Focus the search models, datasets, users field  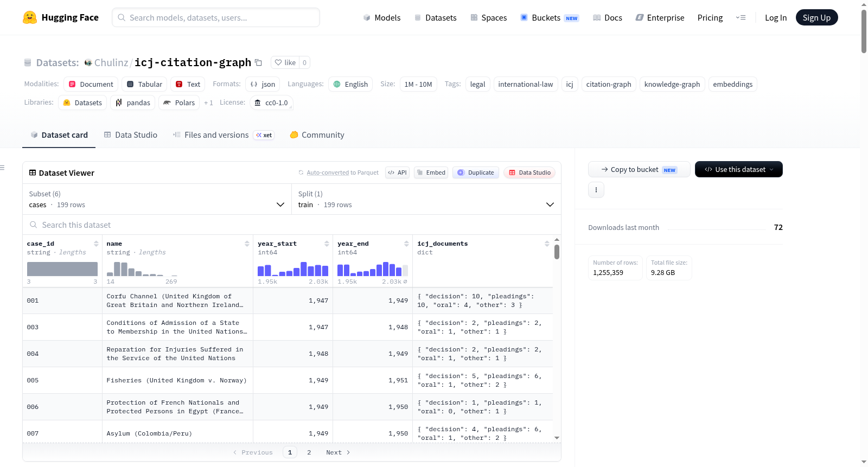[216, 17]
